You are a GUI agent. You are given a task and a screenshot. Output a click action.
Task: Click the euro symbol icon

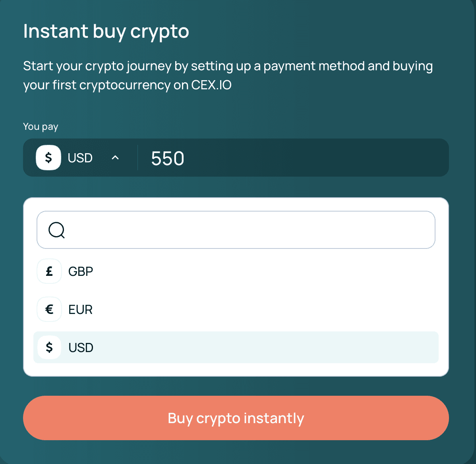49,309
